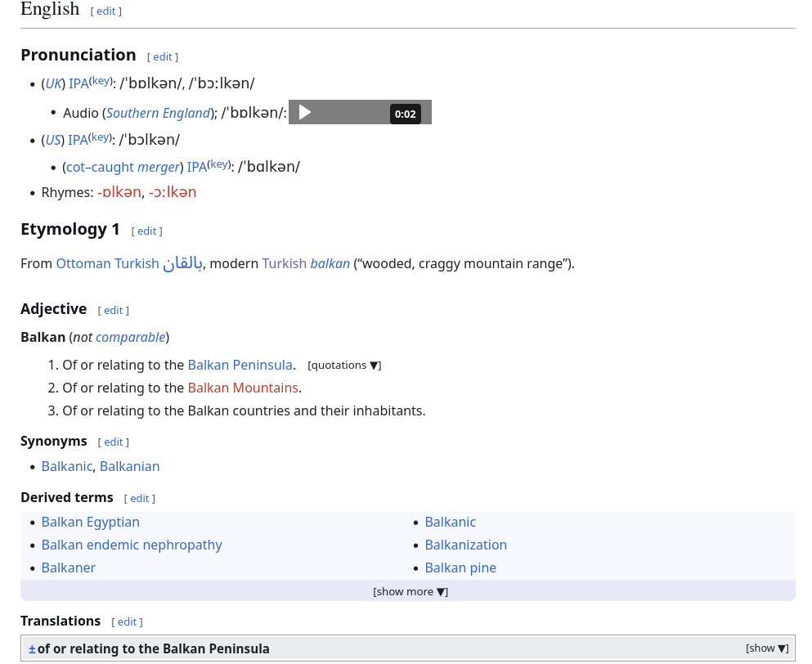Open the Balkan pine link

pyautogui.click(x=460, y=568)
